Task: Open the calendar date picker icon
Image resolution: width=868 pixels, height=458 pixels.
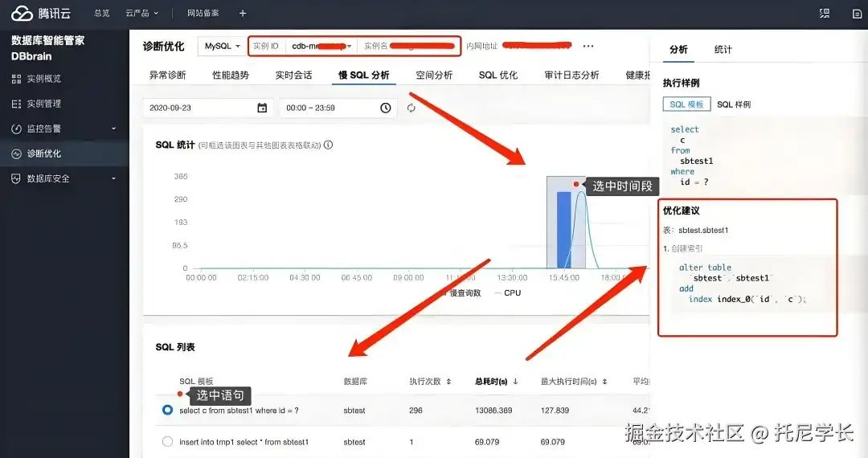Action: pos(262,108)
